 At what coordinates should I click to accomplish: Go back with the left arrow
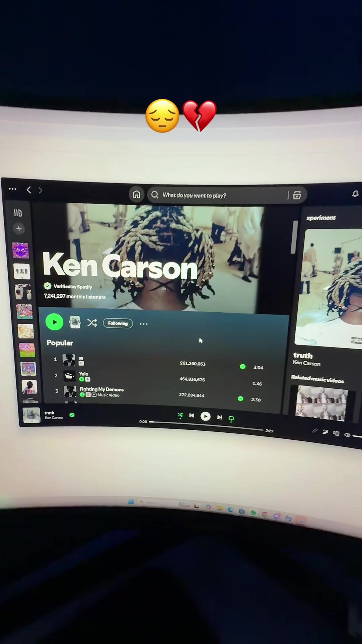[29, 190]
